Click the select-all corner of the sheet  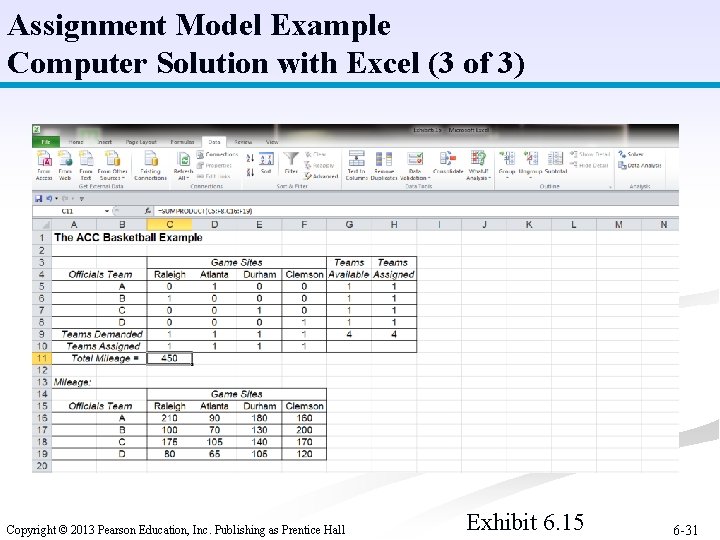click(42, 225)
